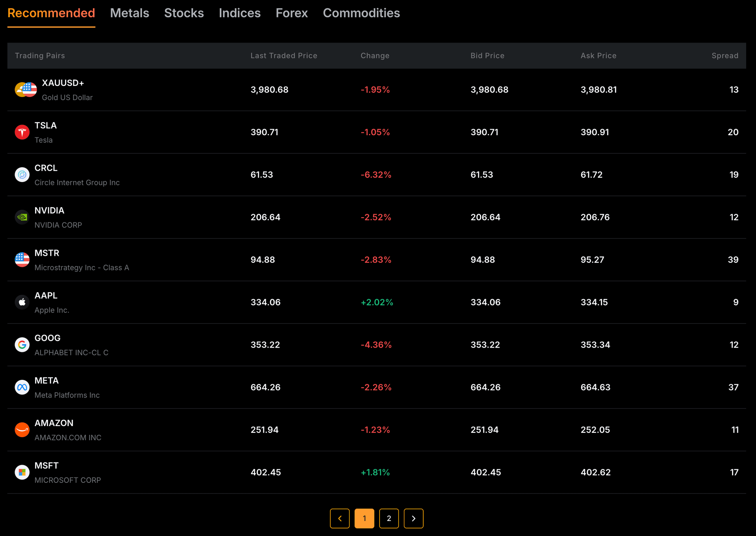This screenshot has height=536, width=756.
Task: Click TSLA change value -1.05%
Action: [375, 132]
